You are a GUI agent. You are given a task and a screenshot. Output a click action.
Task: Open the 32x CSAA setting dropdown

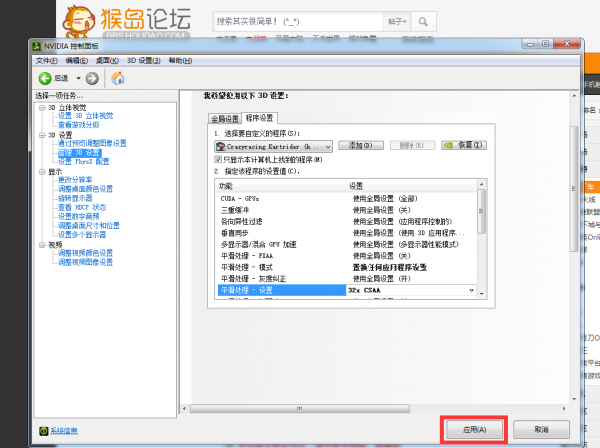coord(471,290)
